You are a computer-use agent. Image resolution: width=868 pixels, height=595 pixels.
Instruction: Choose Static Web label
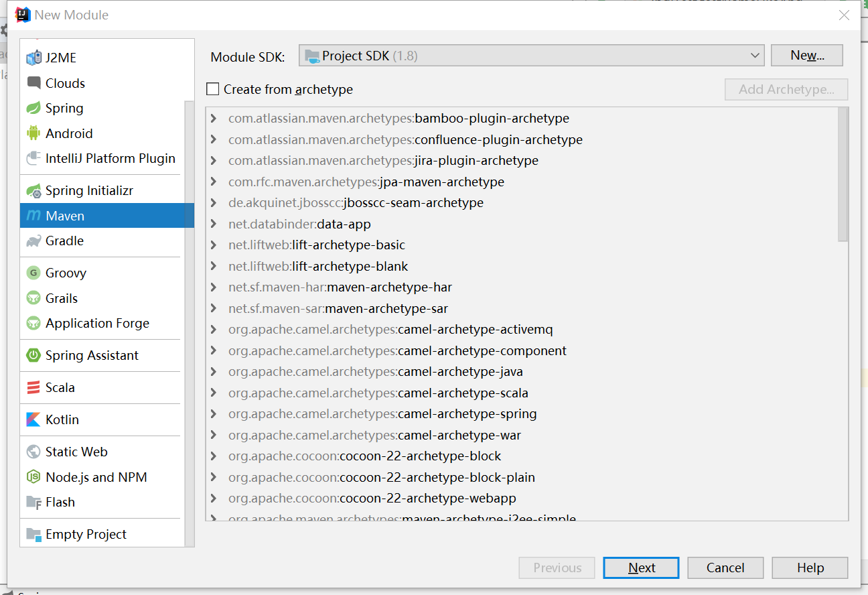(x=76, y=452)
